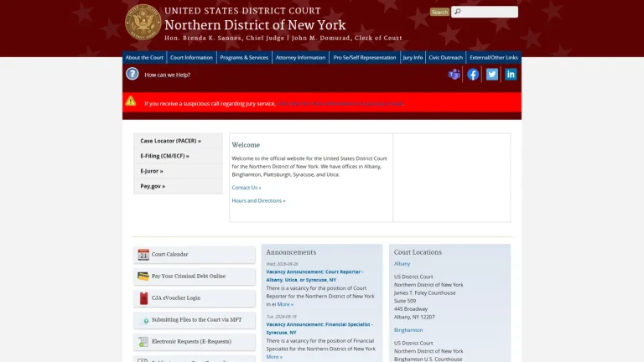Open the External/Other Links menu
Image resolution: width=644 pixels, height=362 pixels.
494,58
